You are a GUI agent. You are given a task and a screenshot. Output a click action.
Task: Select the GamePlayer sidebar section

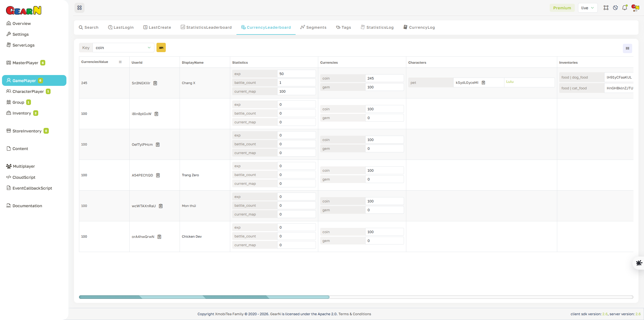tap(24, 80)
